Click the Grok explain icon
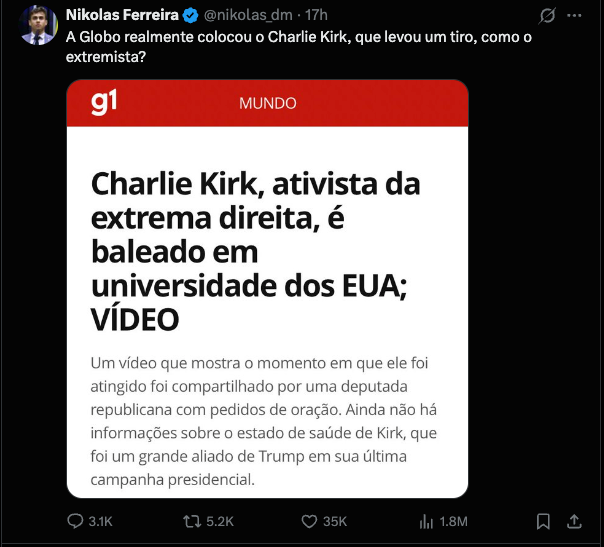604x547 pixels. pos(547,16)
